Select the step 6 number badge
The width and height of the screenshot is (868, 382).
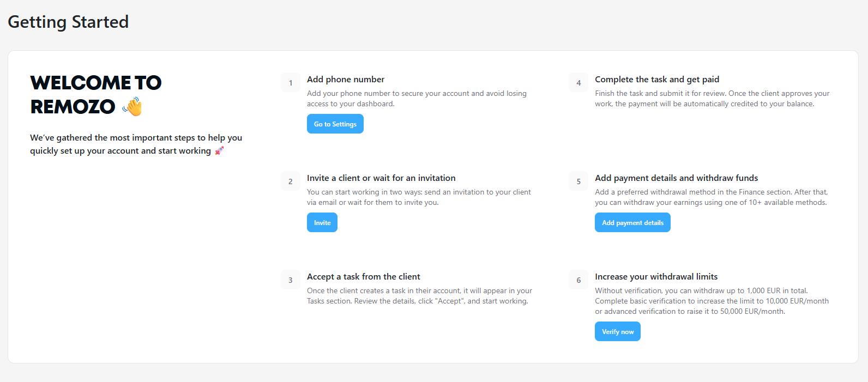tap(578, 280)
